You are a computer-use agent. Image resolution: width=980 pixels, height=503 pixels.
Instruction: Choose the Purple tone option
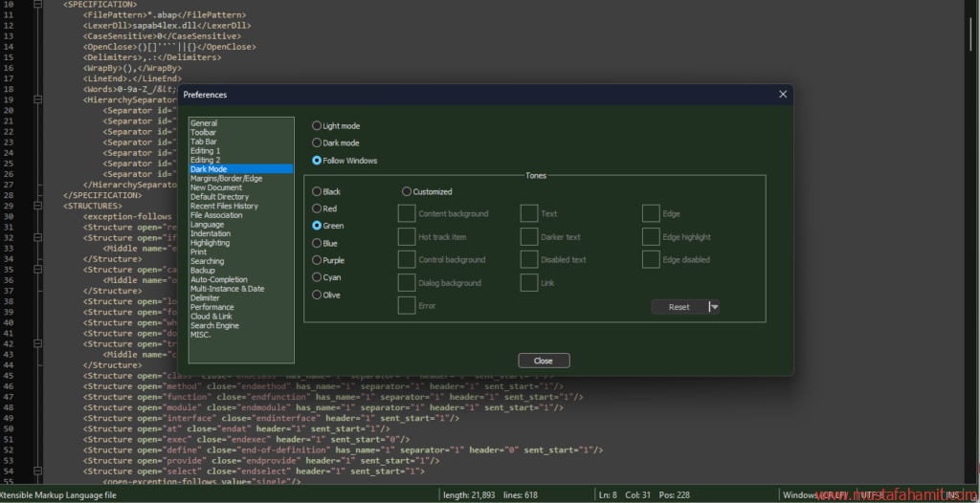318,260
